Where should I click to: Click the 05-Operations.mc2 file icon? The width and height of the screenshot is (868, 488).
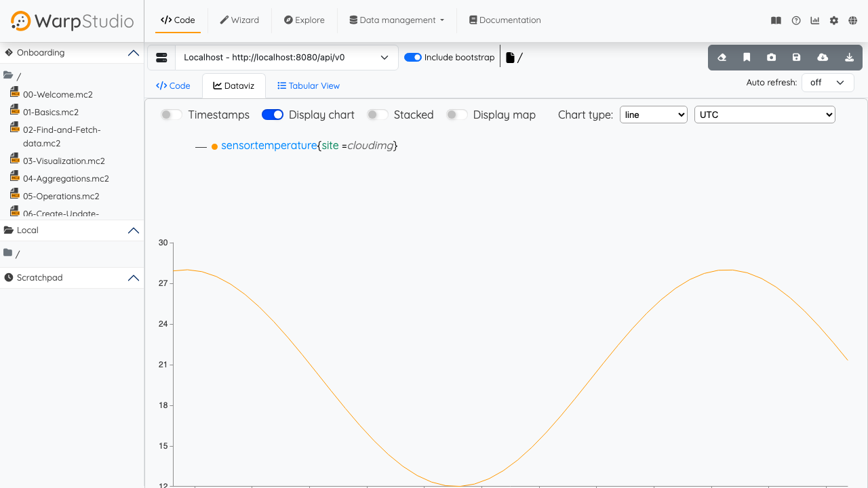coord(15,194)
